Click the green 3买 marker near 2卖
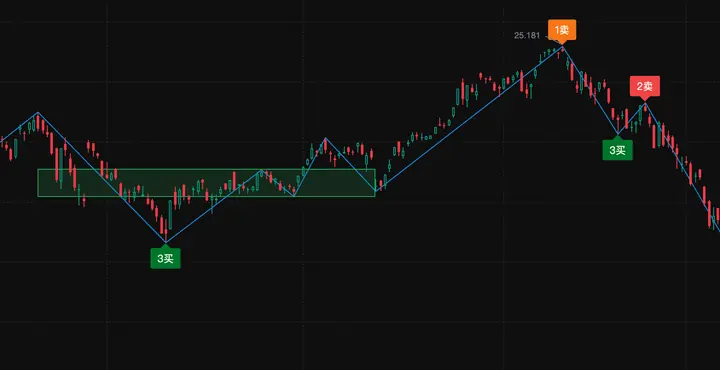720x370 pixels. 618,149
